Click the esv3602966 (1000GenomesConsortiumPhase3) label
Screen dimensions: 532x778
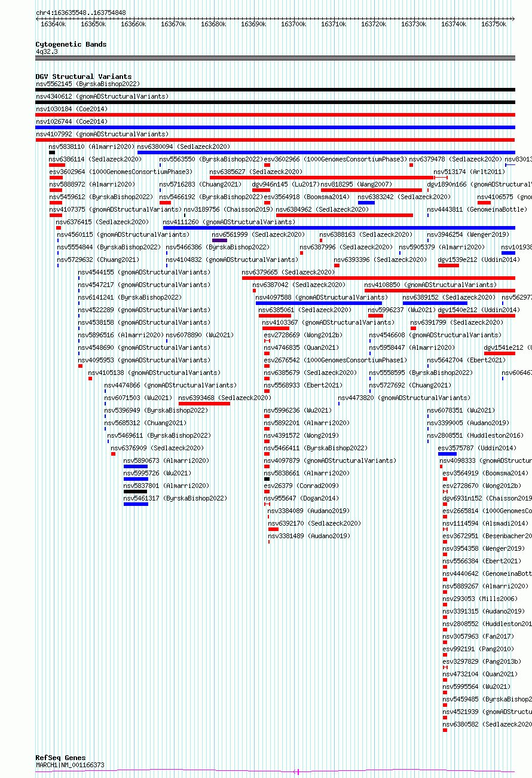pos(335,159)
